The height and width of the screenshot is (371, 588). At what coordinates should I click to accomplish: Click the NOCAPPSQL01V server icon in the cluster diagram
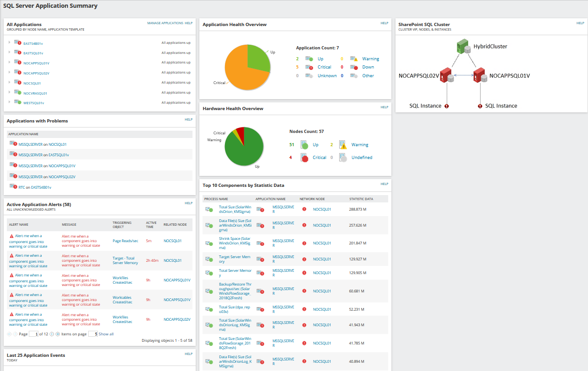click(x=481, y=75)
